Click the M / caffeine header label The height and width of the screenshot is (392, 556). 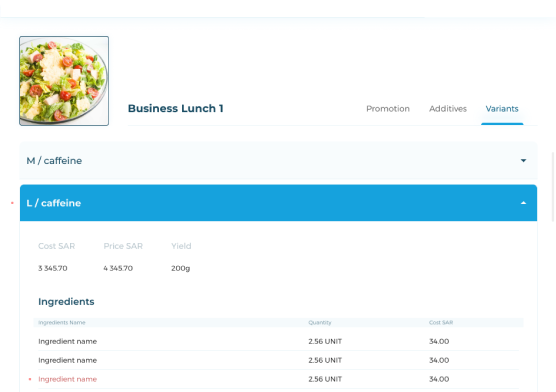point(54,161)
